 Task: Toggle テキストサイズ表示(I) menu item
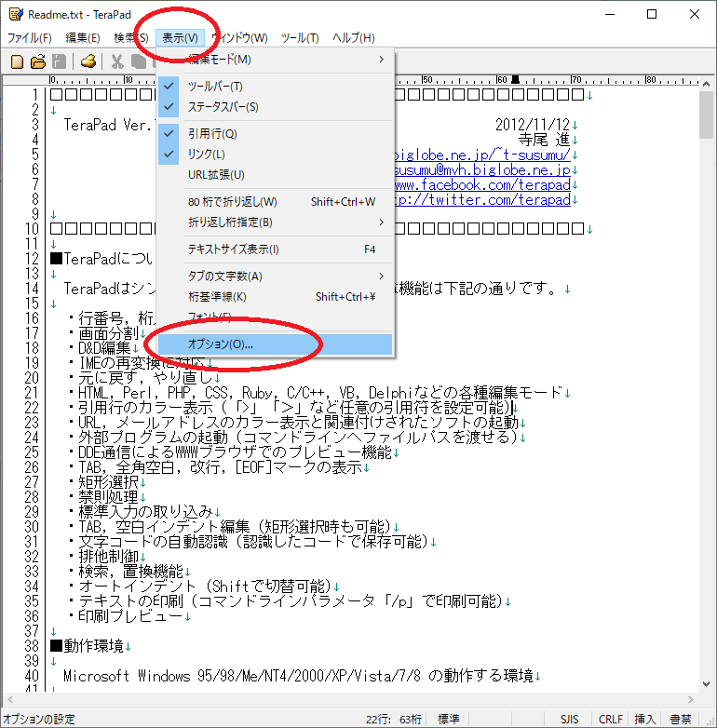coord(276,249)
